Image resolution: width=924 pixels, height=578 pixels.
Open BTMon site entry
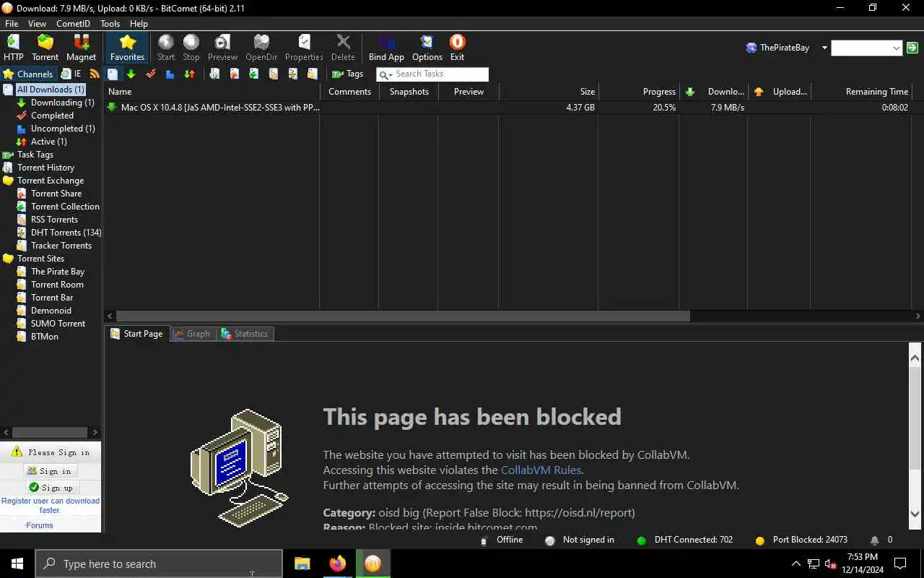click(x=44, y=337)
